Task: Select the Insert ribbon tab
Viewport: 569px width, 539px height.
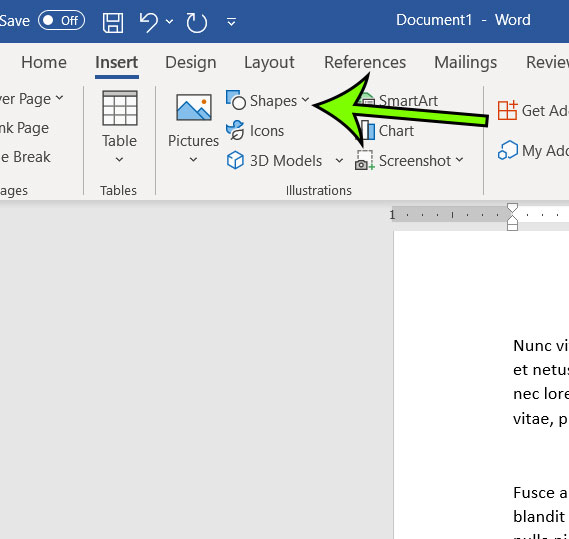Action: [116, 62]
